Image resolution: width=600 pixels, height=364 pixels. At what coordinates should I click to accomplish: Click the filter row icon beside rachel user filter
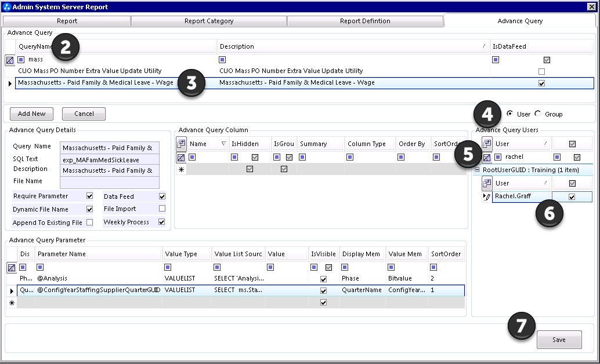pos(487,157)
